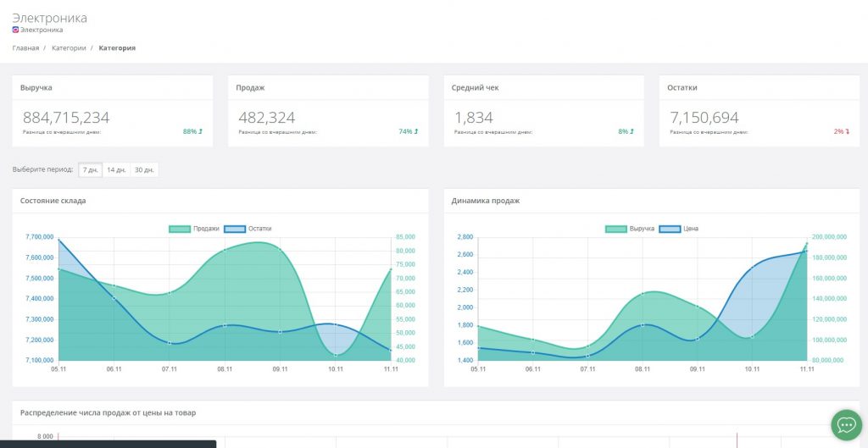The width and height of the screenshot is (868, 448).
Task: Toggle Продажи series in warehouse chart legend
Action: click(194, 229)
